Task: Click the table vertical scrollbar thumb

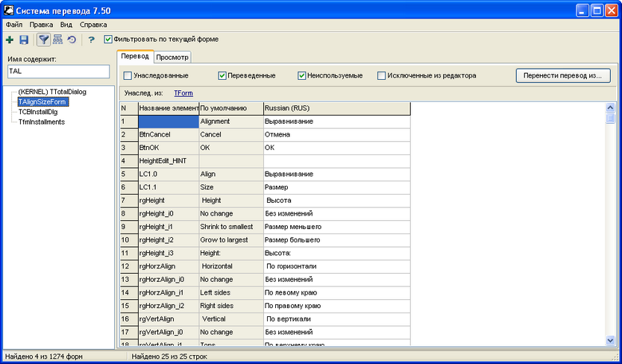Action: pyautogui.click(x=610, y=119)
